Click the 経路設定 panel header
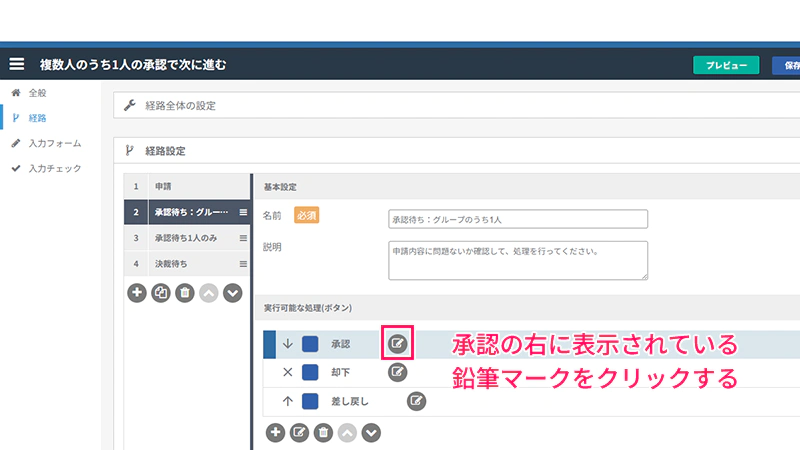 click(x=457, y=151)
